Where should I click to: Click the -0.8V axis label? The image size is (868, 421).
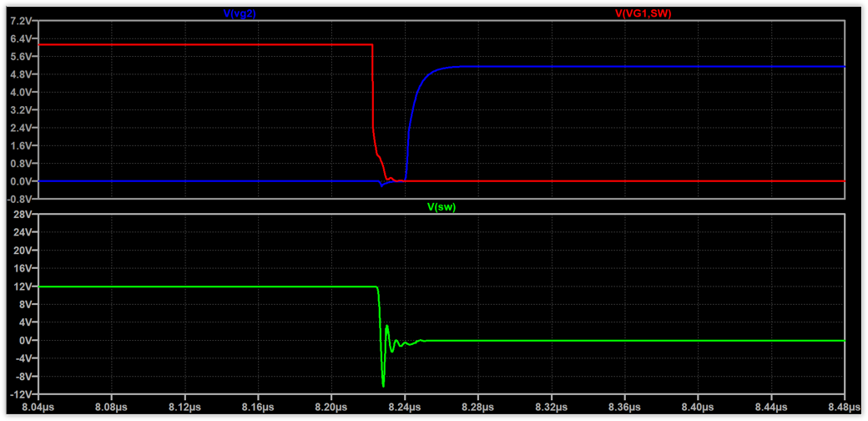click(x=21, y=199)
